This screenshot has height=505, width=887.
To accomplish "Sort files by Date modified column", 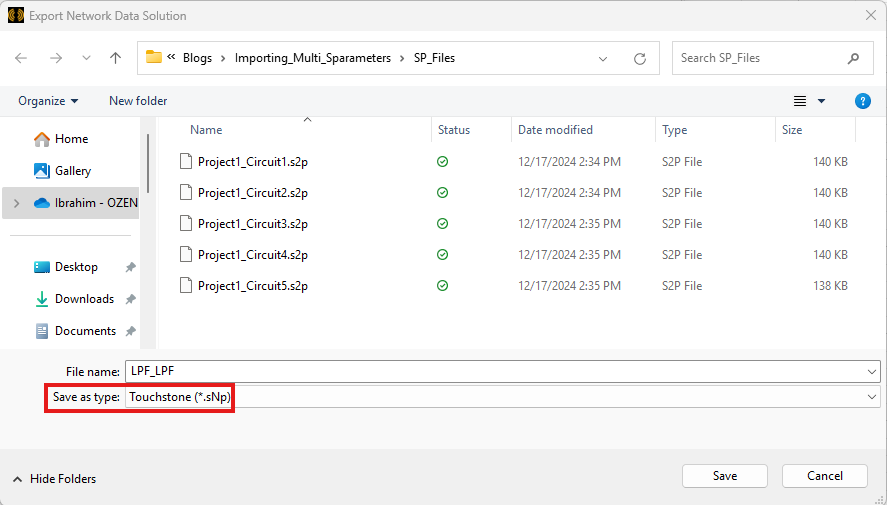I will [555, 130].
